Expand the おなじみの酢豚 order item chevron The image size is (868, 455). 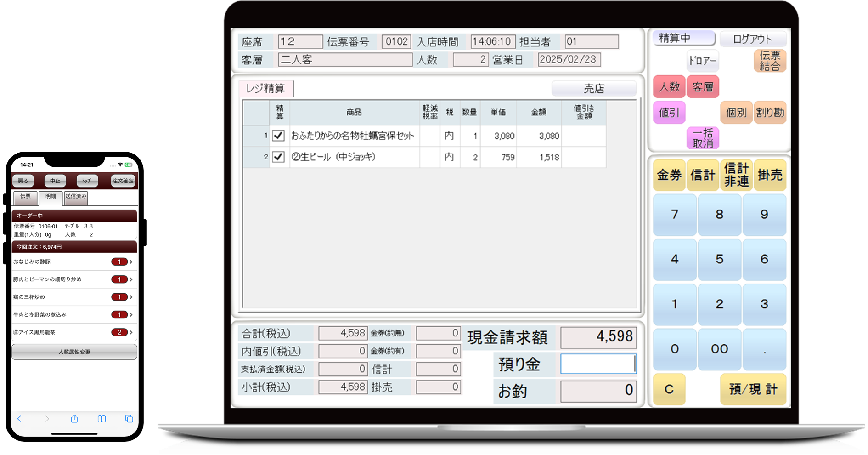point(131,262)
